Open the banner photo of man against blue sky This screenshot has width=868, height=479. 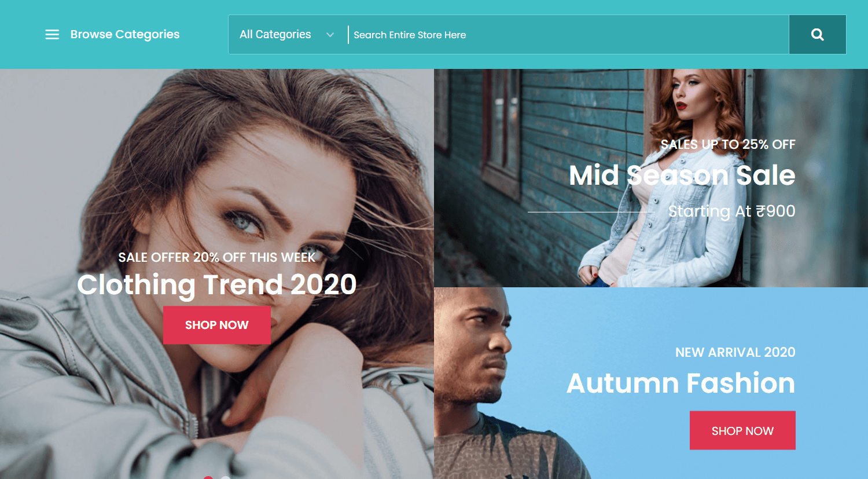pos(651,383)
